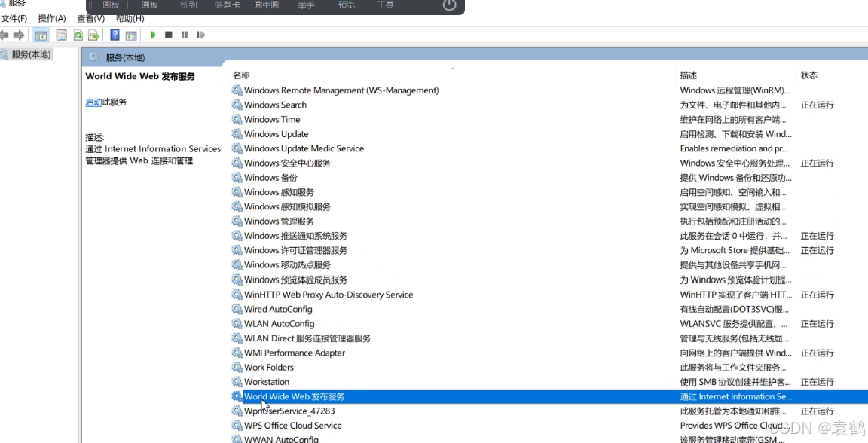
Task: Sort by the 名称 column header
Action: pyautogui.click(x=241, y=75)
